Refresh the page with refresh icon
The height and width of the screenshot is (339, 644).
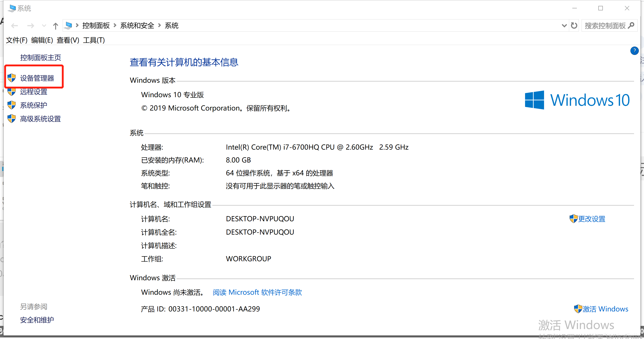coord(574,26)
